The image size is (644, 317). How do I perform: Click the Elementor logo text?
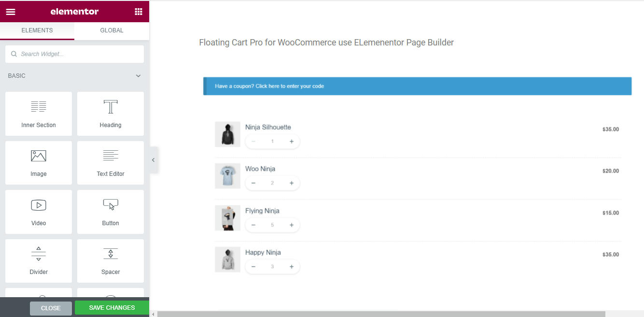(x=74, y=12)
